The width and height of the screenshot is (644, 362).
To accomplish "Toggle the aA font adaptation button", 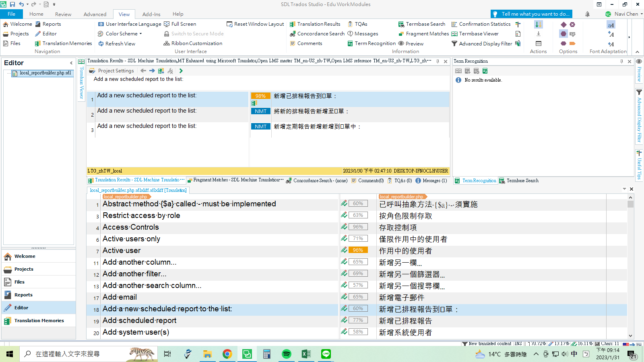I will tap(611, 25).
